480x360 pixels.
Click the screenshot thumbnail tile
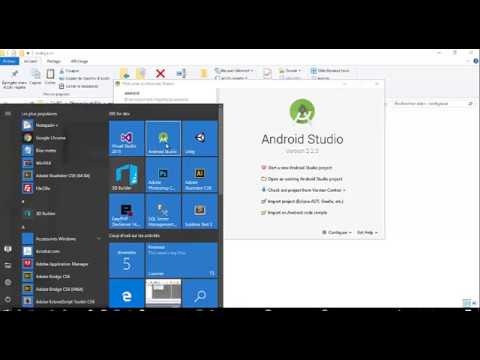point(163,294)
